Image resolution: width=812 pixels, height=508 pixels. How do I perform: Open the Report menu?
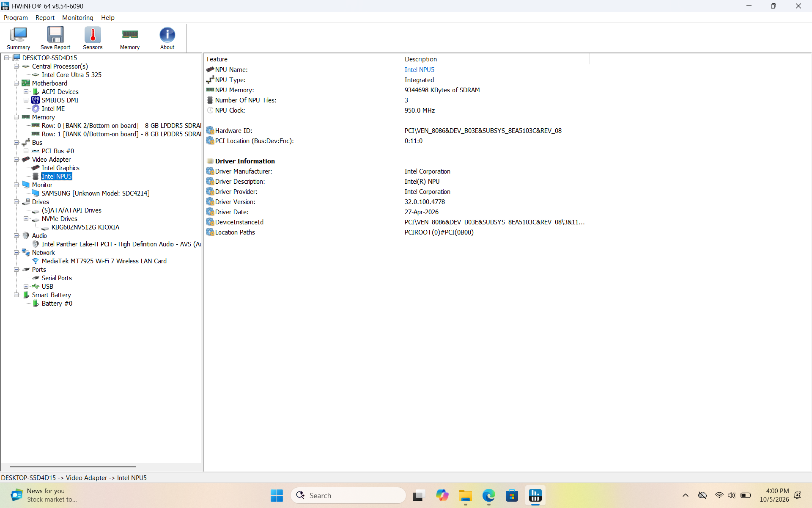(45, 18)
